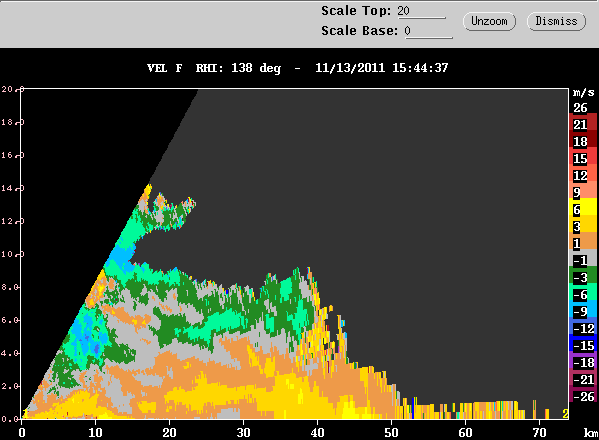Click the 20.0 height axis label
This screenshot has height=440, width=599.
(13, 89)
